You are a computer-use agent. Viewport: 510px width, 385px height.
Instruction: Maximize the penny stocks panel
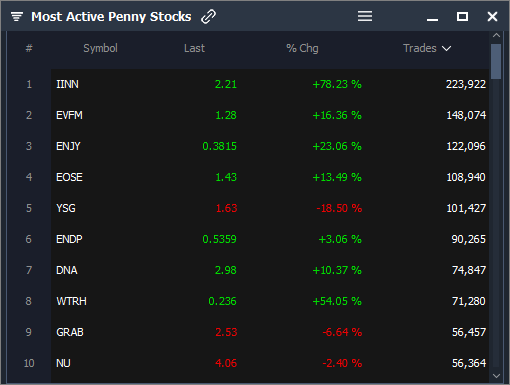pyautogui.click(x=462, y=16)
